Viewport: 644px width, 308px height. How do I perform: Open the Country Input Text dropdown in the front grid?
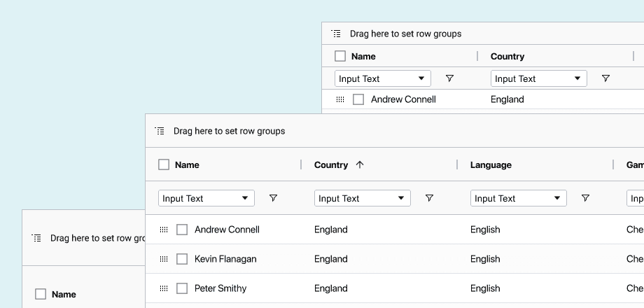[363, 198]
